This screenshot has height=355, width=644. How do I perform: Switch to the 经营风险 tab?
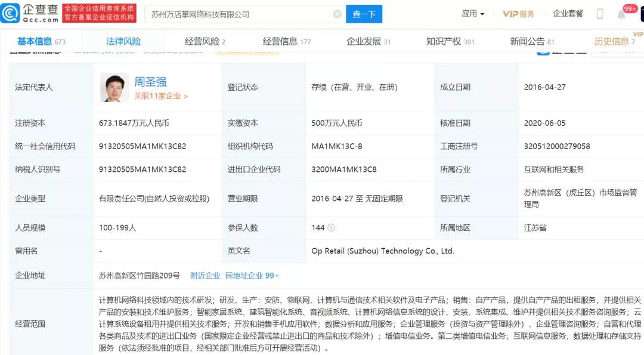[x=205, y=41]
